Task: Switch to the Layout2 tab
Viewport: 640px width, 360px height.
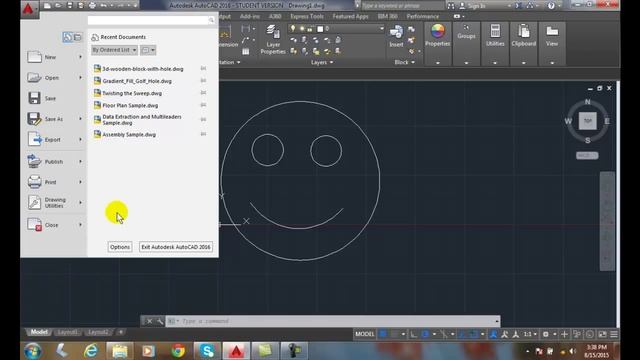Action: point(98,332)
